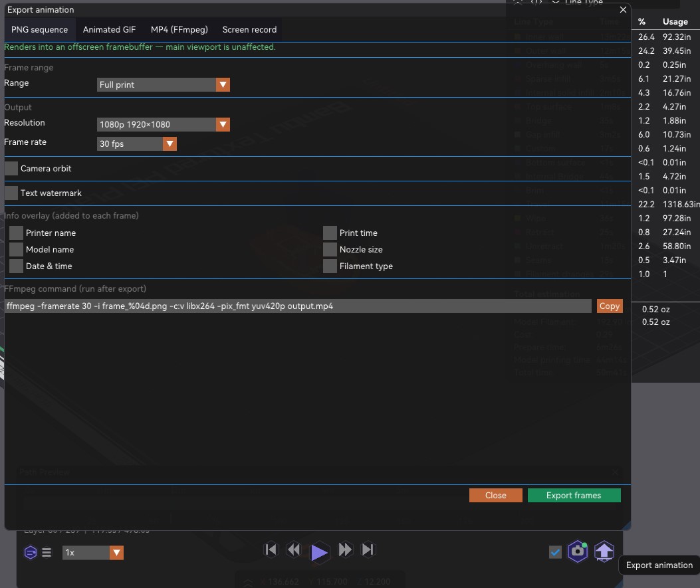Image resolution: width=700 pixels, height=588 pixels.
Task: Click the 39.45in usage value
Action: coord(676,51)
